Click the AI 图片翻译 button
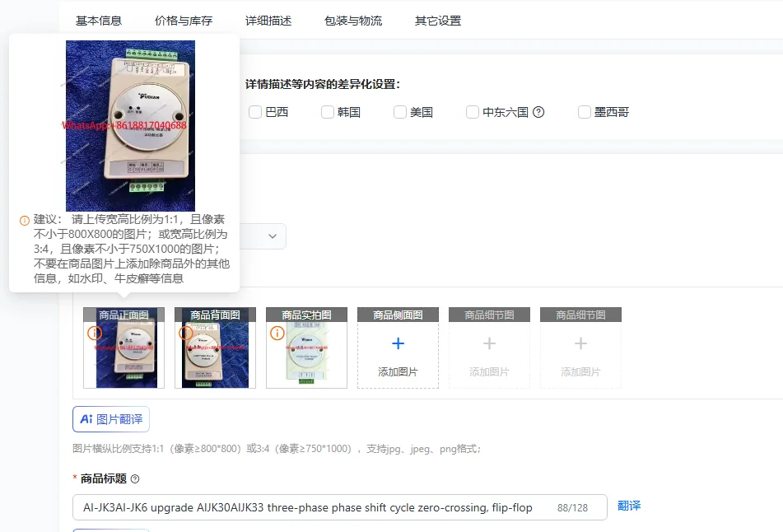The image size is (783, 532). pyautogui.click(x=111, y=419)
